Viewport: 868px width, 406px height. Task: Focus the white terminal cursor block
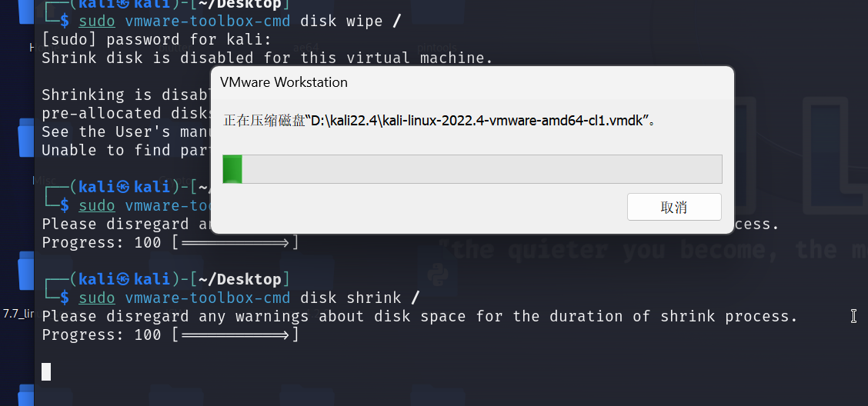click(x=46, y=371)
